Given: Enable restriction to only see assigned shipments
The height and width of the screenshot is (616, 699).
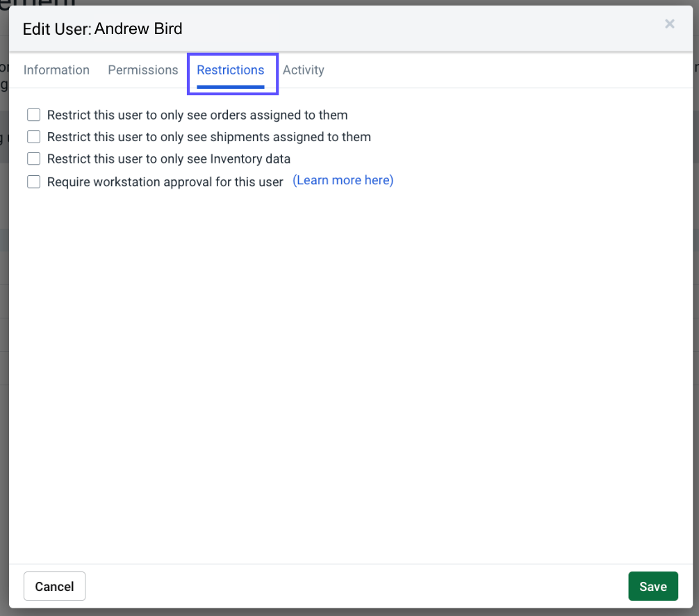Looking at the screenshot, I should point(33,136).
